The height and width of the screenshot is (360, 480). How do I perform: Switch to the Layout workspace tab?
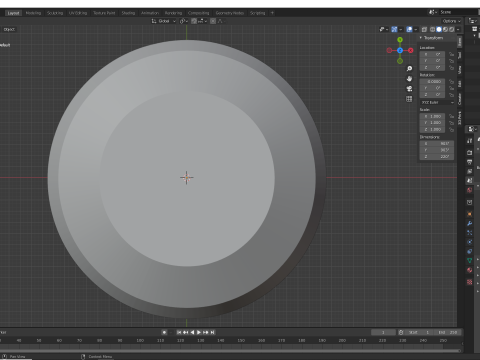click(x=13, y=13)
